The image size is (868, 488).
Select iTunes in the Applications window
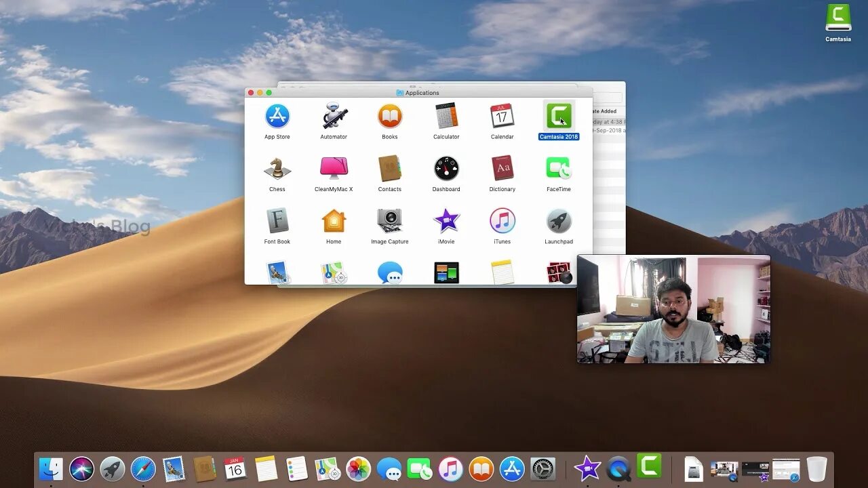502,221
